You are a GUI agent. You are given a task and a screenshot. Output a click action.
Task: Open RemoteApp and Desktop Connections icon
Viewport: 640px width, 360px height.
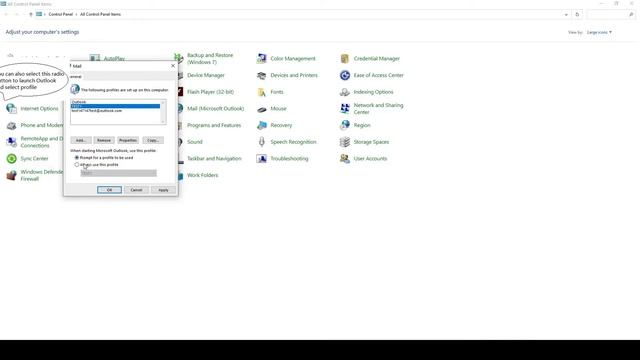pos(11,142)
